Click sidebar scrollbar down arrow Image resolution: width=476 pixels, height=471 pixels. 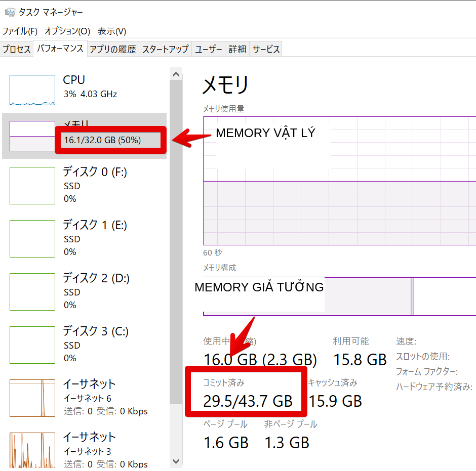(176, 461)
